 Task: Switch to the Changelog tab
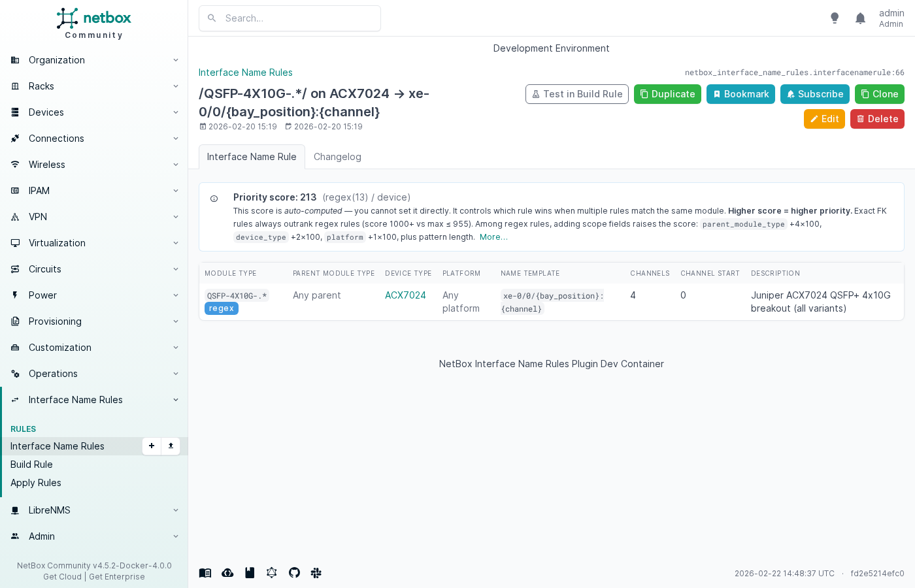pos(337,157)
